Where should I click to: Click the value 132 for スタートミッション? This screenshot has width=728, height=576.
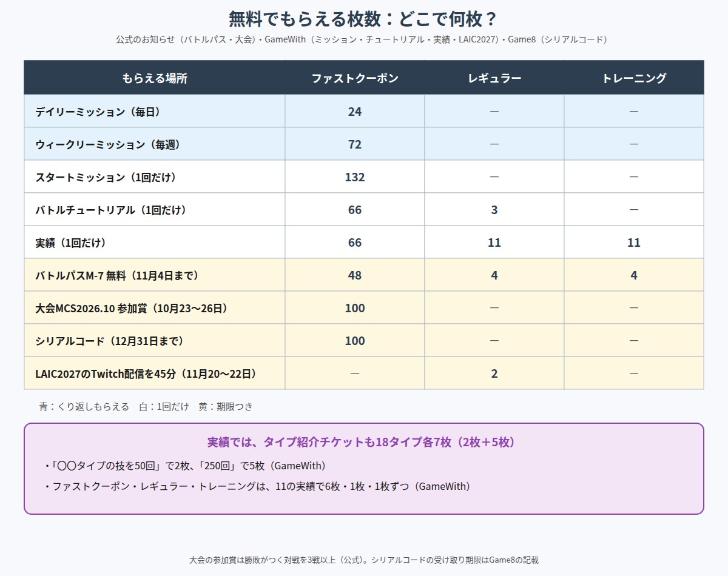[355, 177]
